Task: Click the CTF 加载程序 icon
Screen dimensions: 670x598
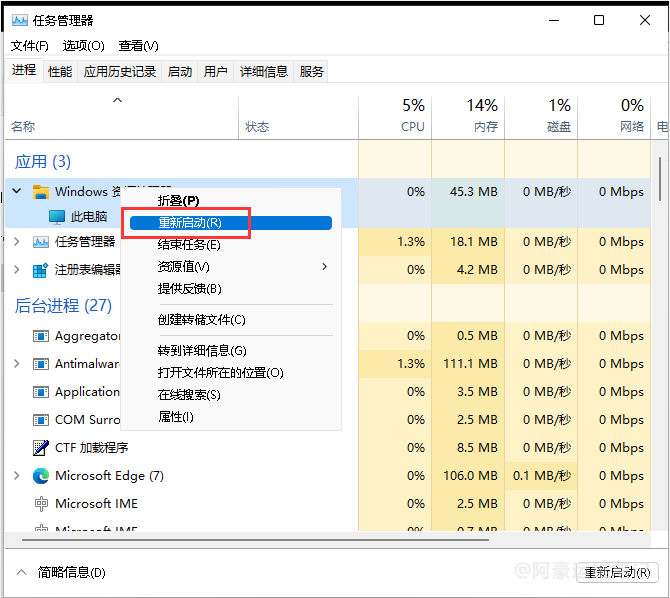Action: (41, 448)
